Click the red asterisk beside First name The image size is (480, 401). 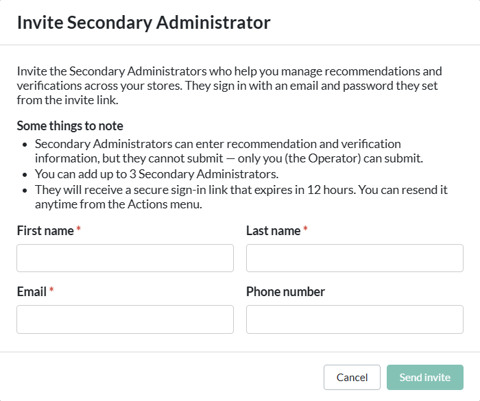click(79, 228)
